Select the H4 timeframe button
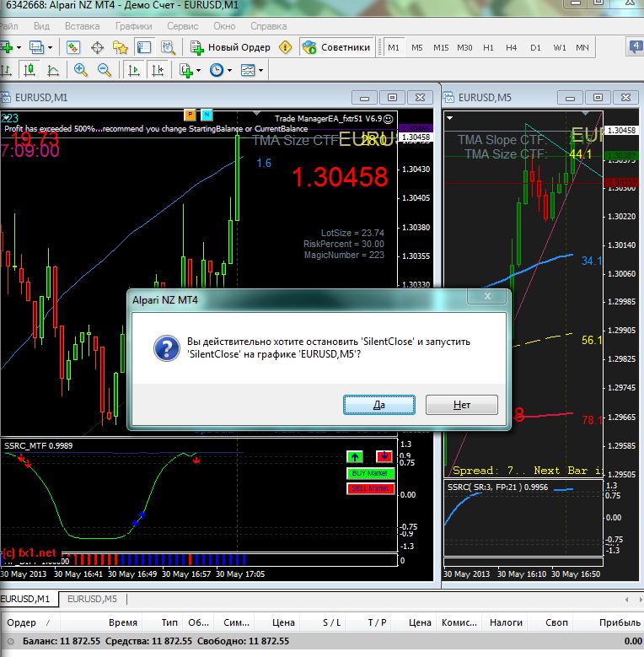The image size is (644, 657). (512, 47)
